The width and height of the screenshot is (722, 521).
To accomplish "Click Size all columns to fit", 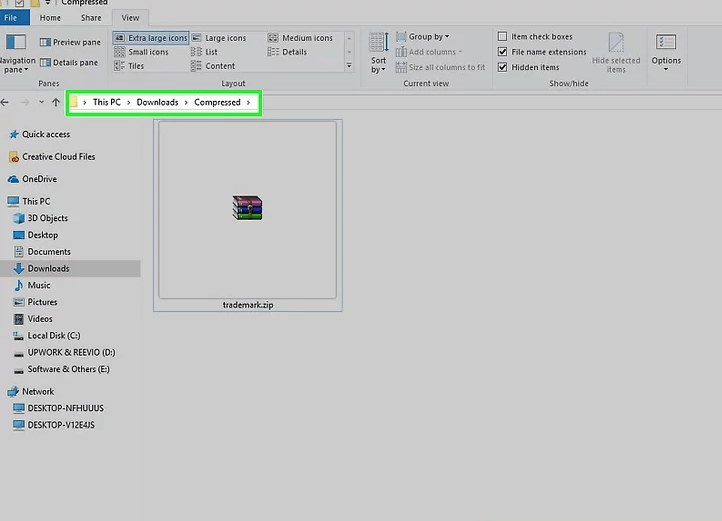I will tap(440, 67).
